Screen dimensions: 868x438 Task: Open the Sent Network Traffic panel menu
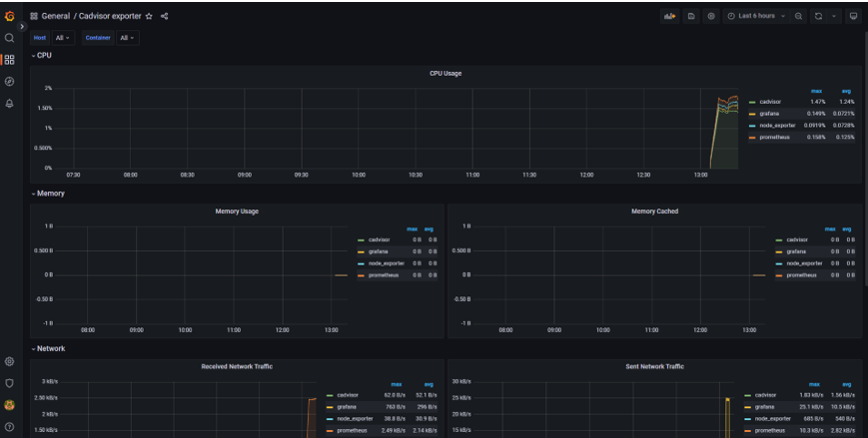(655, 366)
